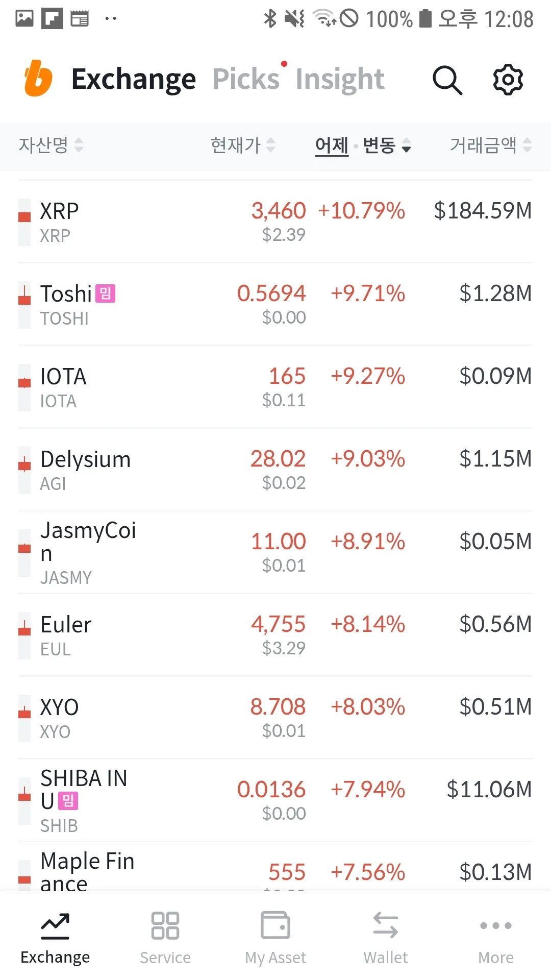The height and width of the screenshot is (980, 551).
Task: Switch to the Picks tab
Action: (246, 79)
